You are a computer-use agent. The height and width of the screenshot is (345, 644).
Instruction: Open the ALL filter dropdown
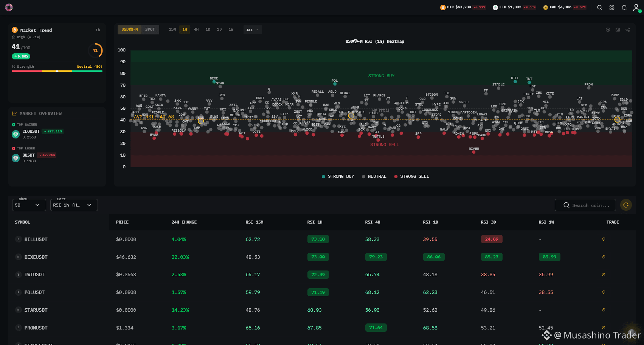(x=253, y=30)
